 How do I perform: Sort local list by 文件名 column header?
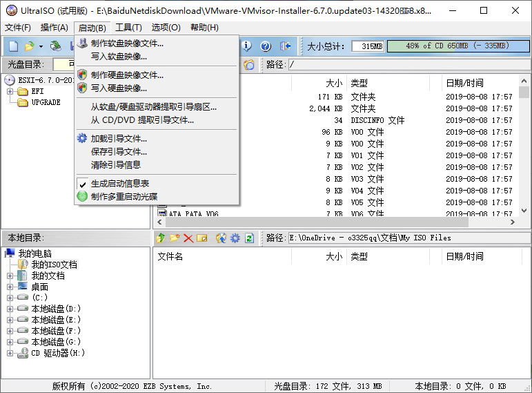(223, 256)
